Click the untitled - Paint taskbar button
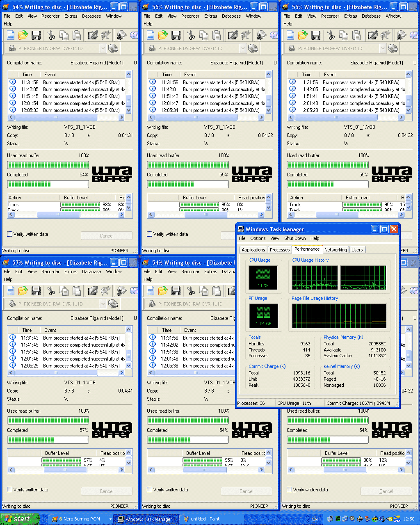This screenshot has height=525, width=420. 211,519
